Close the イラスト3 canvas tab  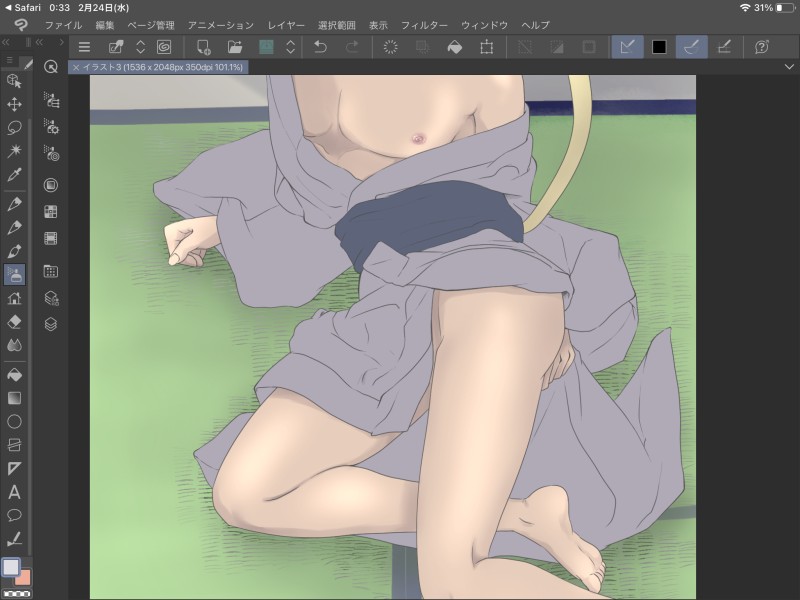pyautogui.click(x=76, y=67)
